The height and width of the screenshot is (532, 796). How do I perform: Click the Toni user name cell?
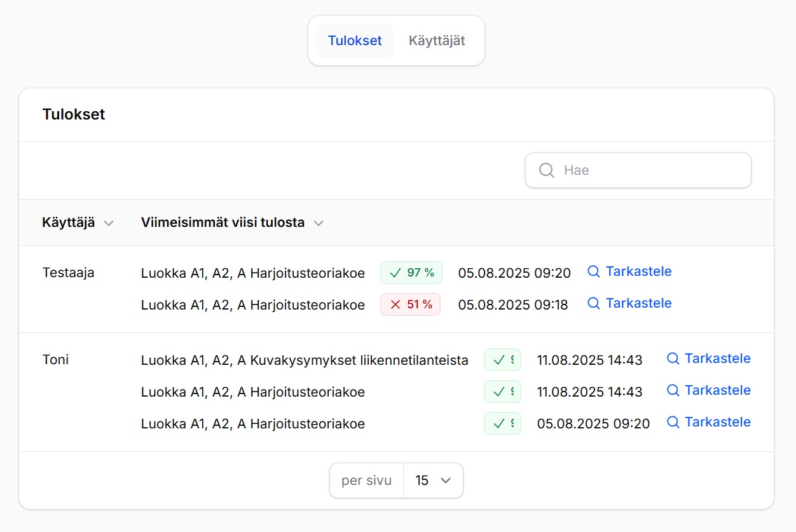pyautogui.click(x=55, y=360)
